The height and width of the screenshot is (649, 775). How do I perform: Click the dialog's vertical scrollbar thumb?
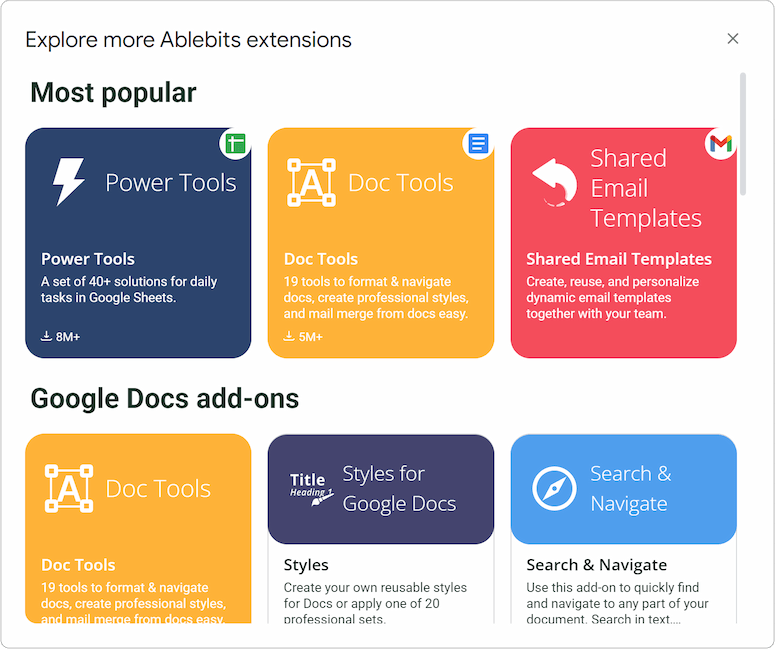pyautogui.click(x=743, y=134)
